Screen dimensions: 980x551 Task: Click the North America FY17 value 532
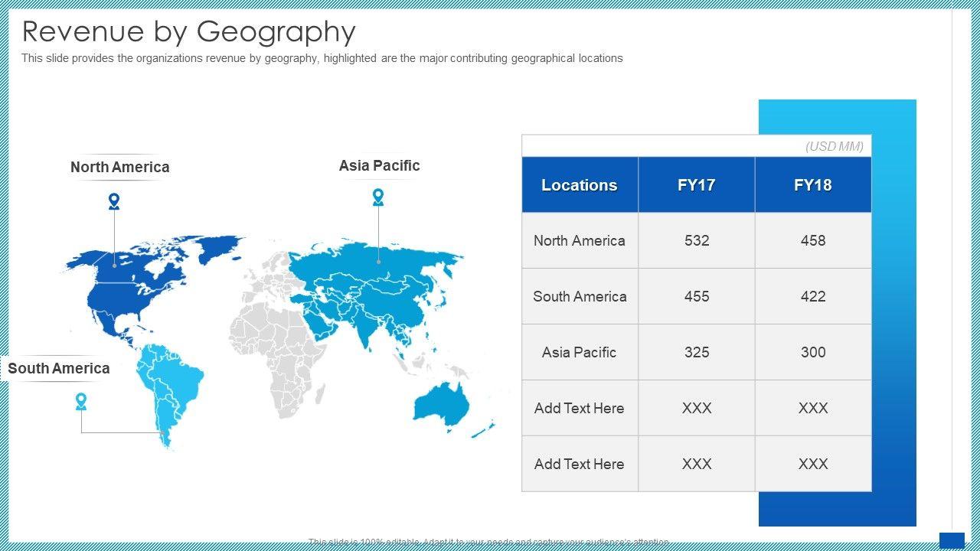click(696, 240)
